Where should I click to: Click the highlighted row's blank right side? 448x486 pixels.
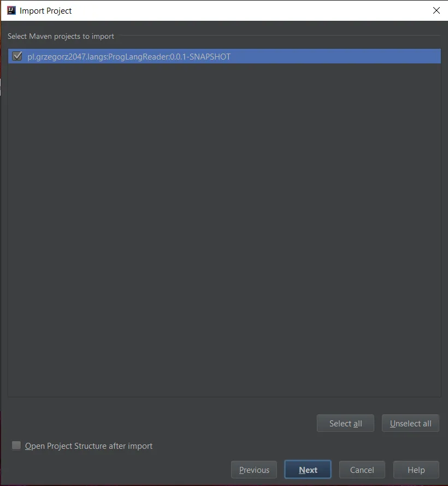click(x=334, y=56)
